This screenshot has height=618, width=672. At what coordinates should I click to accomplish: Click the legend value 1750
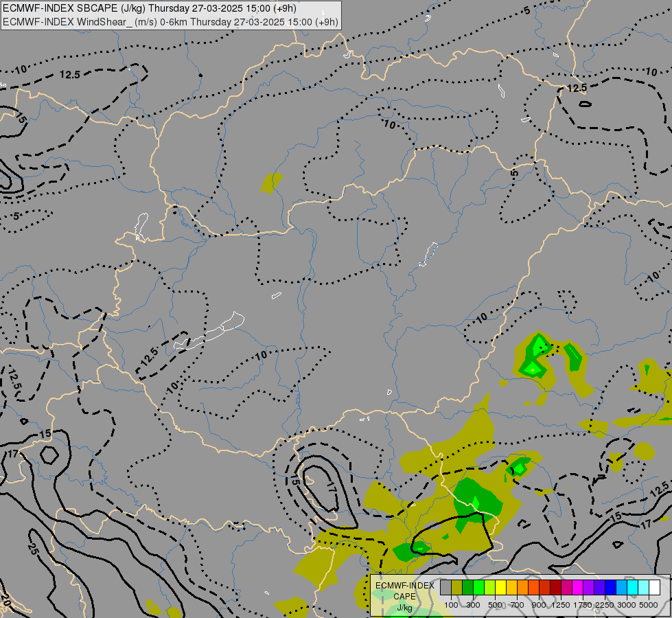coord(583,605)
